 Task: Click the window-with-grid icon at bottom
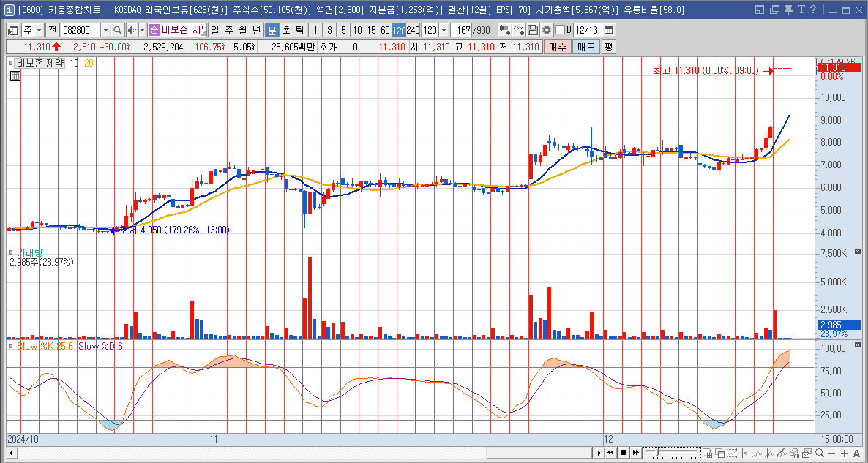coord(707,453)
